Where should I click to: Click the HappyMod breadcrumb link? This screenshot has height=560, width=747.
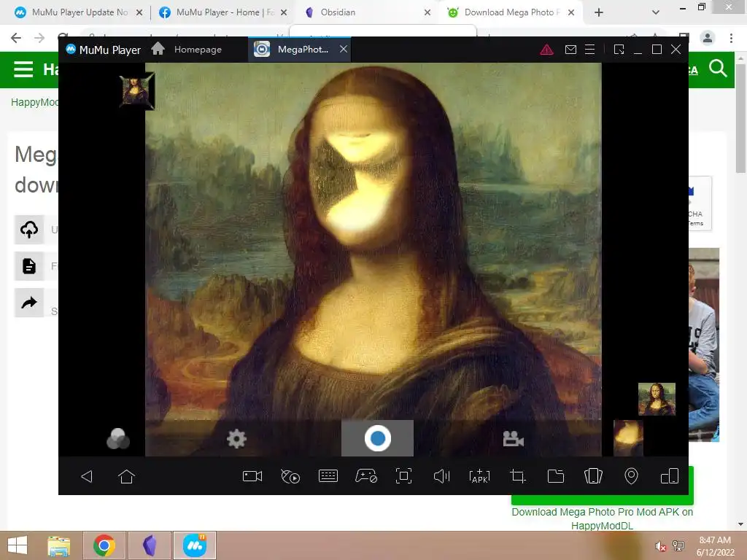point(34,102)
